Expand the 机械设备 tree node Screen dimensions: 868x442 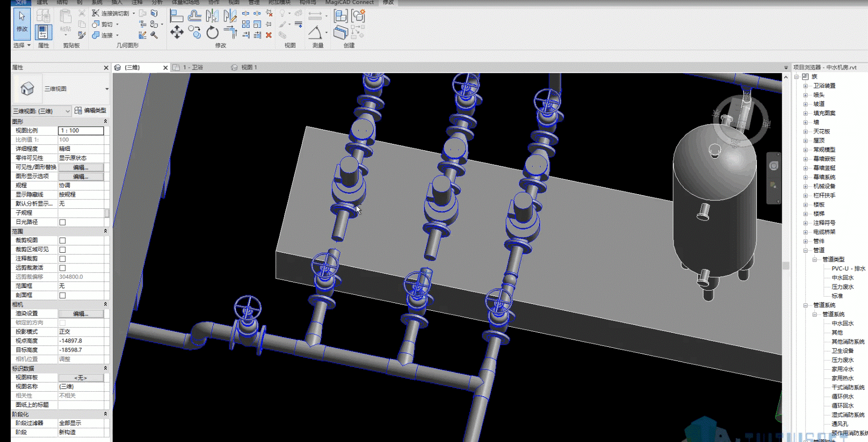[x=805, y=186]
